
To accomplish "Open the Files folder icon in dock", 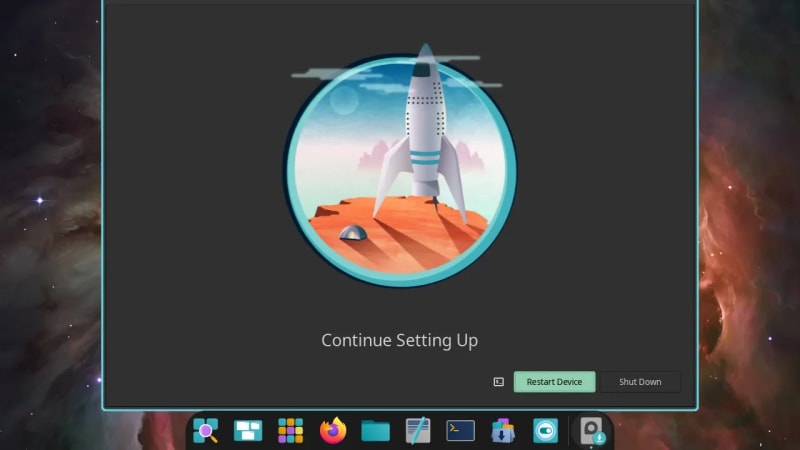I will click(375, 431).
